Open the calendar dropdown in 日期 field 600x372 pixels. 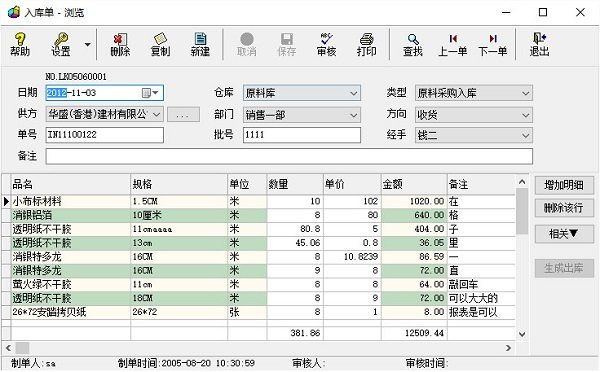(x=151, y=93)
